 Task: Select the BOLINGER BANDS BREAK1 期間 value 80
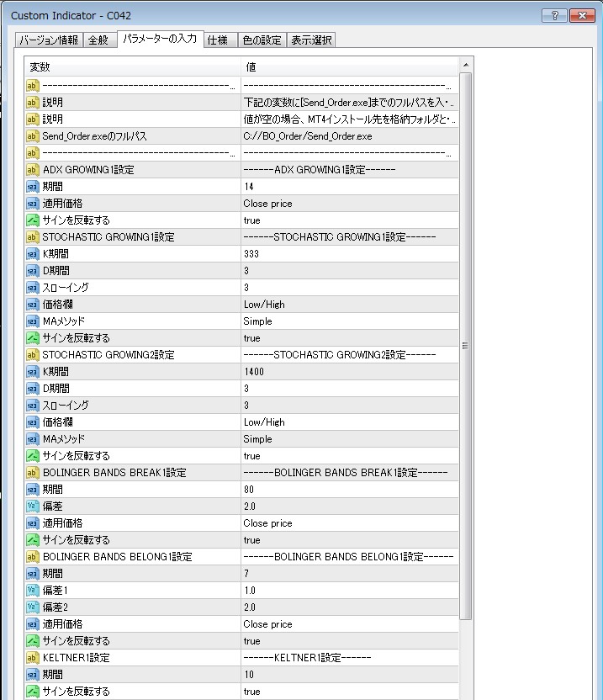[350, 490]
